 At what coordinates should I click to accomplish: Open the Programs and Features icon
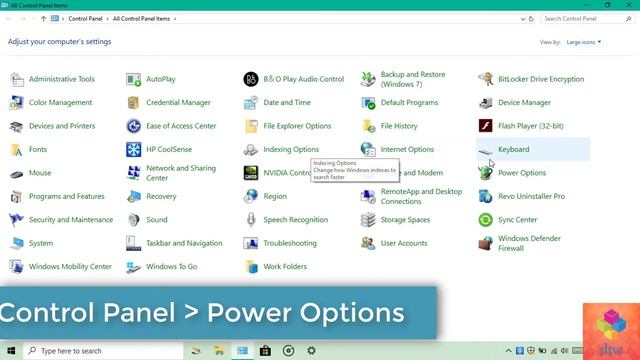coord(17,196)
